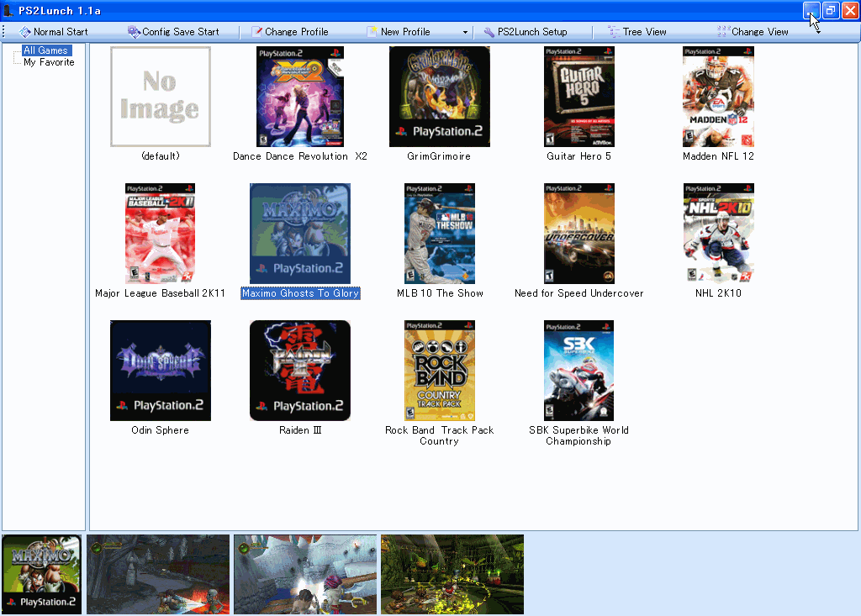Select Maximo Ghosts To Glory cover
The height and width of the screenshot is (616, 861).
pyautogui.click(x=300, y=234)
